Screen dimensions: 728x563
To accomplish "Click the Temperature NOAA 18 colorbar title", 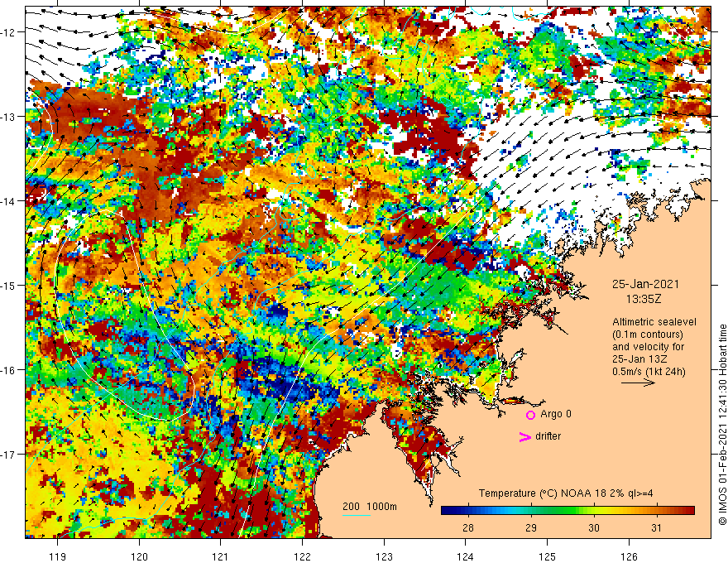I will coord(566,493).
